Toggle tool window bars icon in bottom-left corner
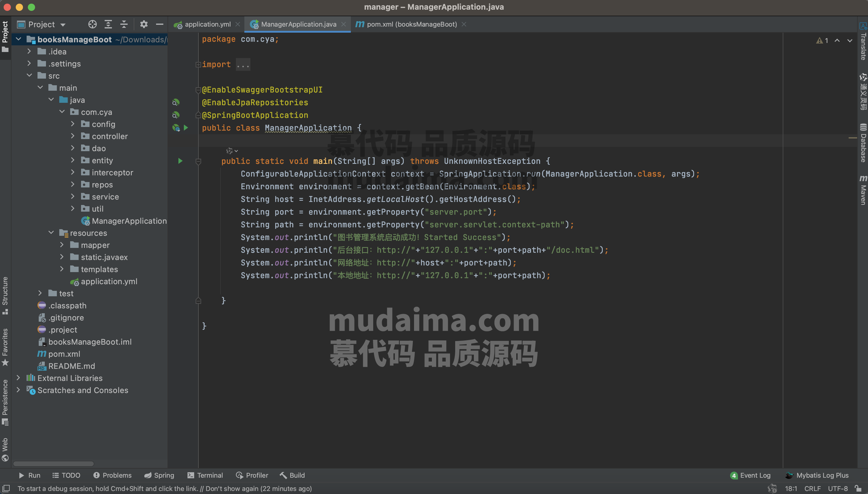 [x=6, y=489]
